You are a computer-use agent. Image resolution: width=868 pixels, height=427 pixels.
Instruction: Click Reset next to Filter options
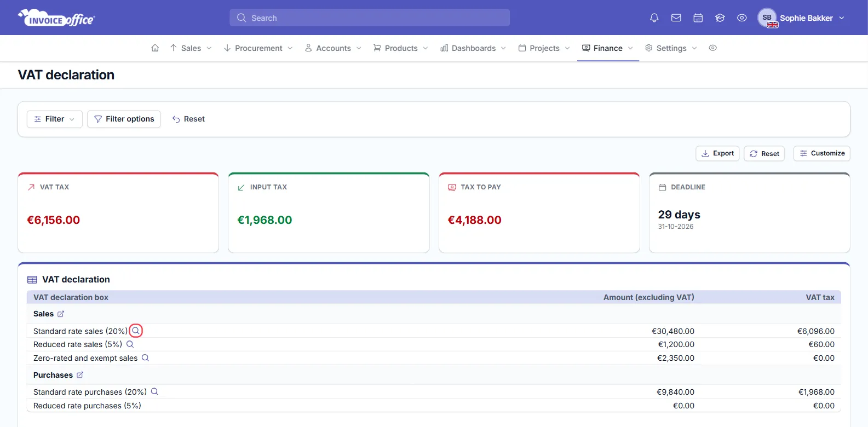click(x=188, y=119)
